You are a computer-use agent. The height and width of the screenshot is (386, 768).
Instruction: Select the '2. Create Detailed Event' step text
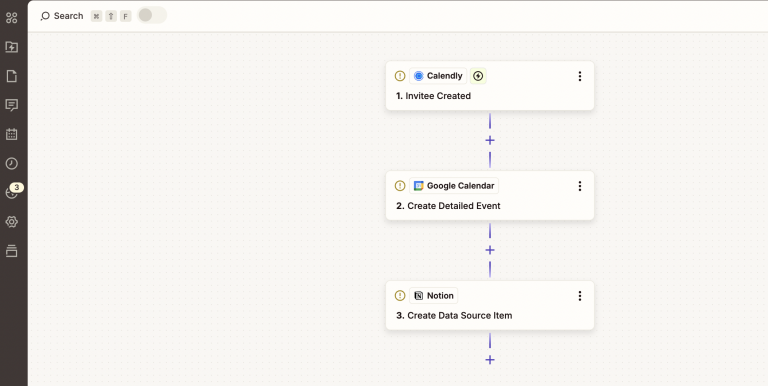click(x=448, y=206)
